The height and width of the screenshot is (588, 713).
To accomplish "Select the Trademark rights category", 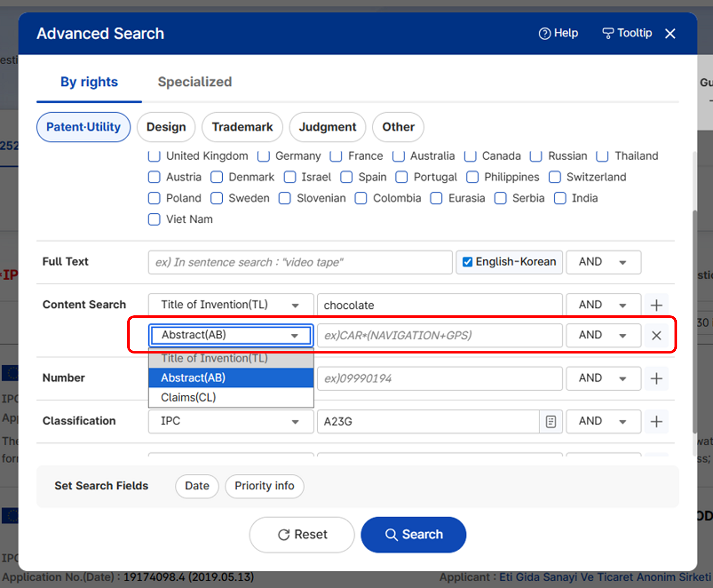I will pos(242,127).
